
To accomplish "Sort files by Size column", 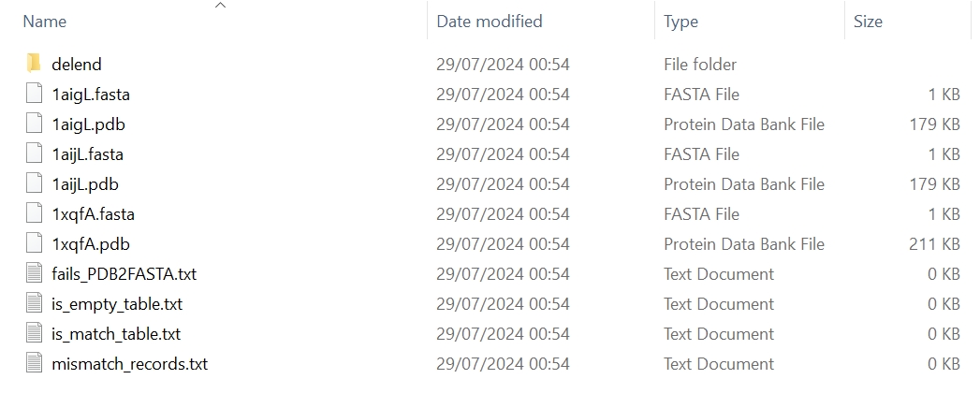I will (x=868, y=22).
